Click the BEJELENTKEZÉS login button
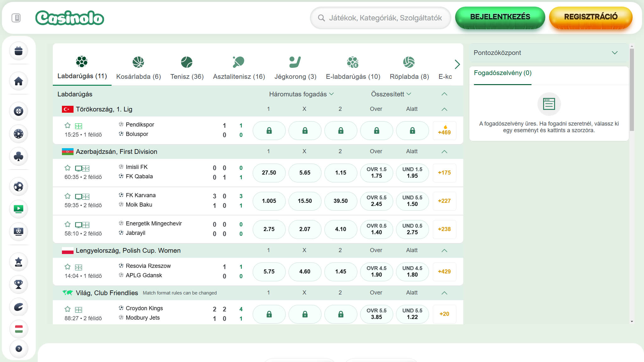The width and height of the screenshot is (644, 362). coord(500,18)
